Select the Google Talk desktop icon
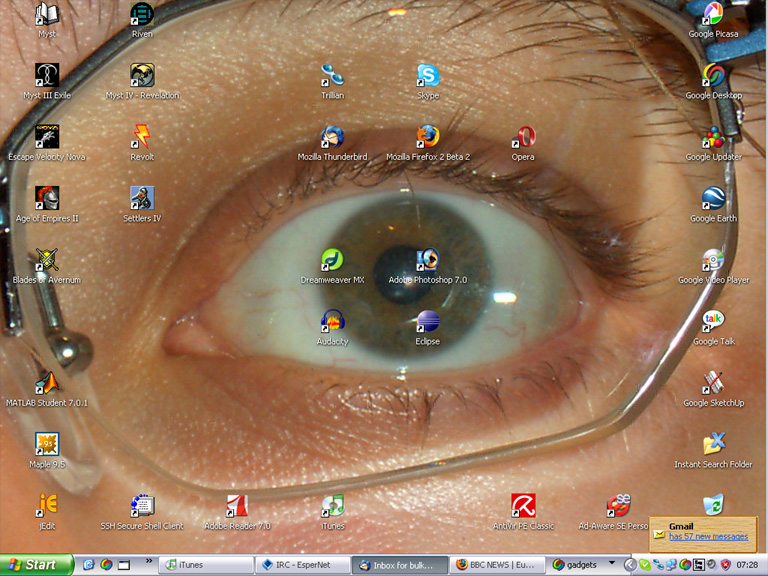The width and height of the screenshot is (768, 576). (x=714, y=328)
